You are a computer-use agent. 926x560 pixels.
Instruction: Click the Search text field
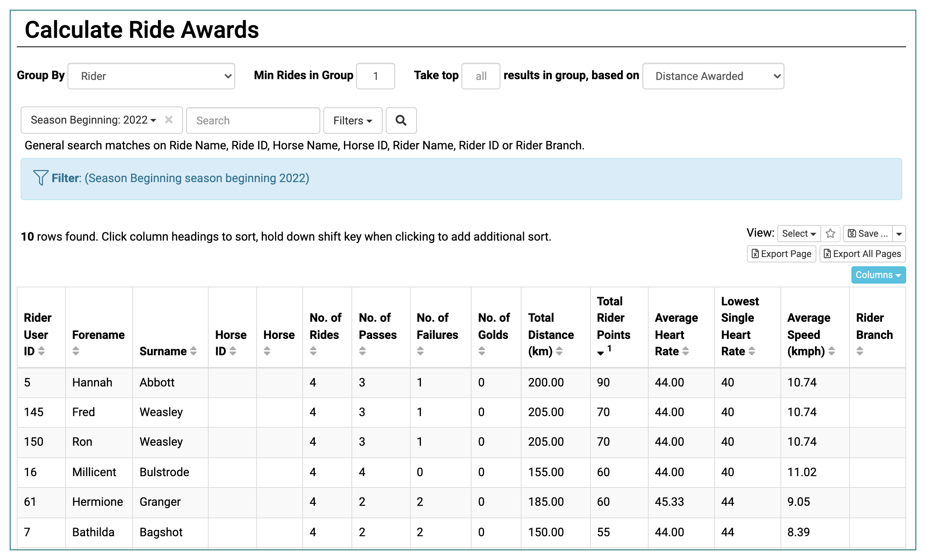(253, 121)
